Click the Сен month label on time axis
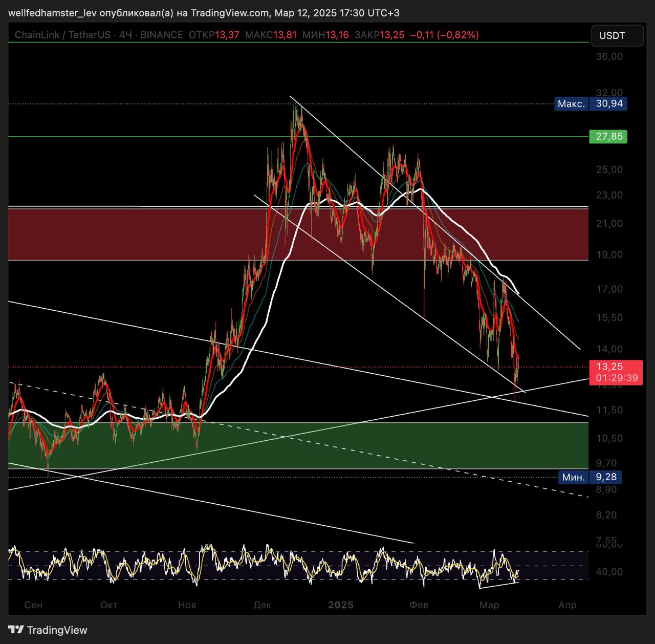655x644 pixels. click(x=33, y=605)
